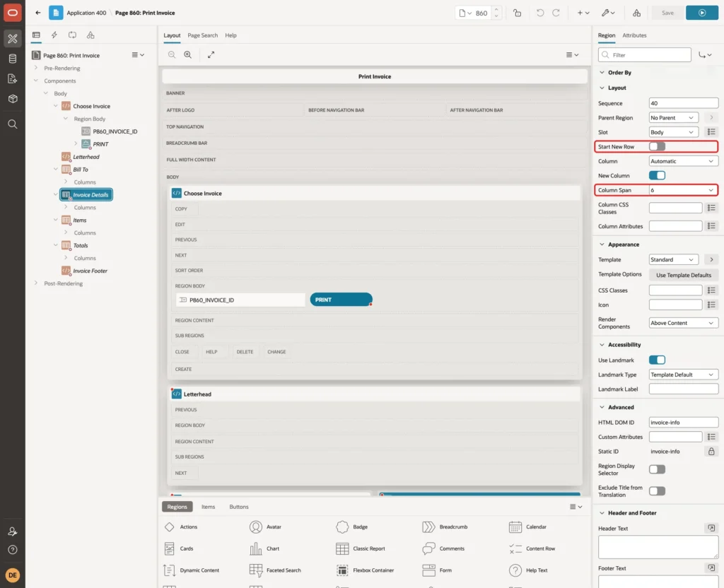
Task: Click Application 400 breadcrumb link
Action: coord(86,13)
